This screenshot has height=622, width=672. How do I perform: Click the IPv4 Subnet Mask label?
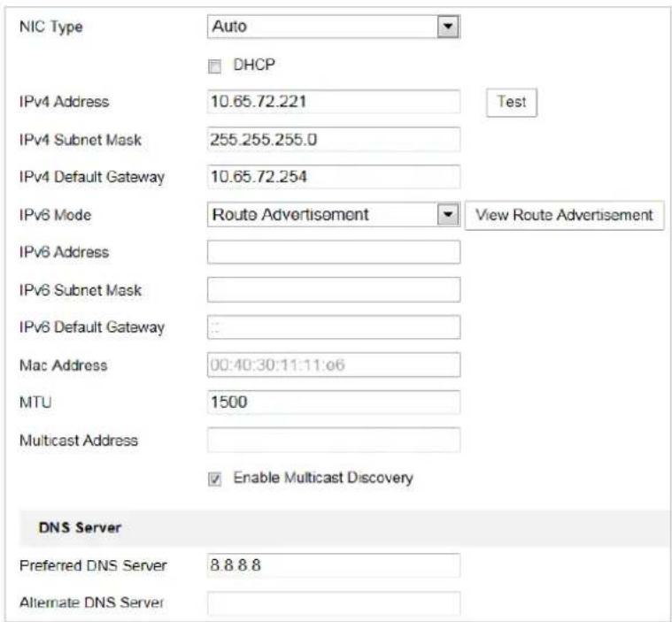tap(81, 140)
